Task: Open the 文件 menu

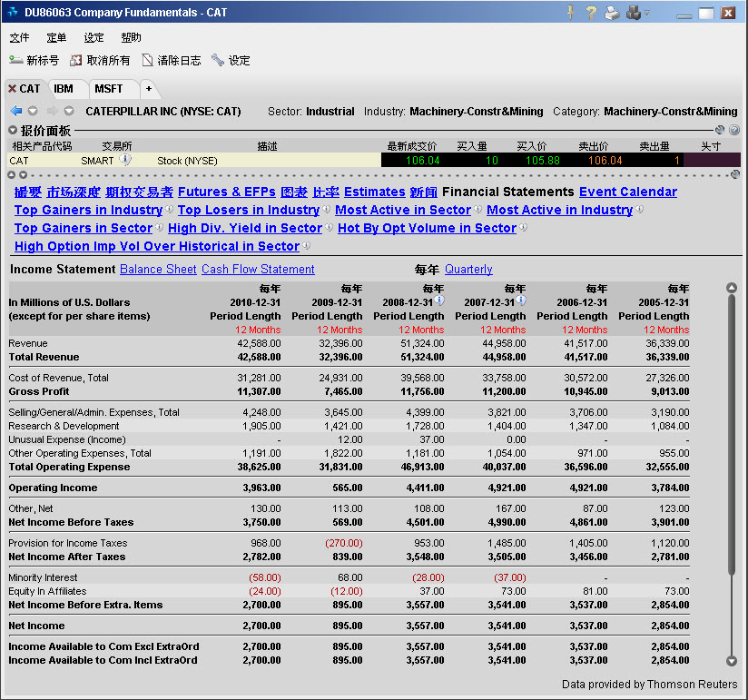Action: pos(19,38)
